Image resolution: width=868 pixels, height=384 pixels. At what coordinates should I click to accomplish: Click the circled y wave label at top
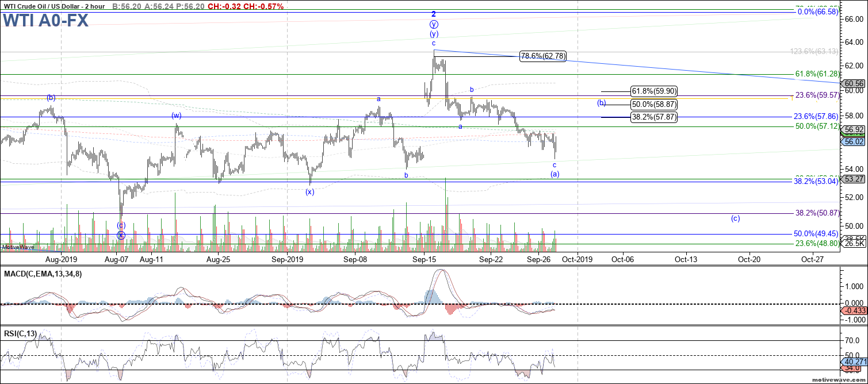point(434,24)
